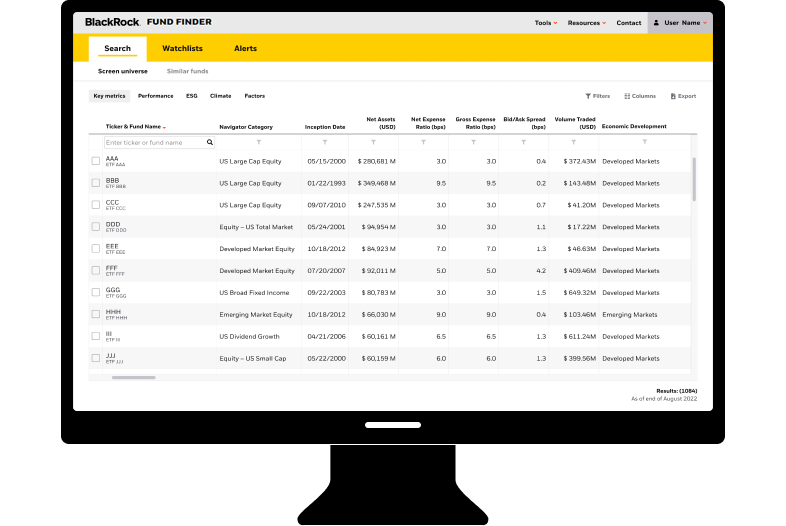Open the Performance metrics tab

pyautogui.click(x=155, y=96)
